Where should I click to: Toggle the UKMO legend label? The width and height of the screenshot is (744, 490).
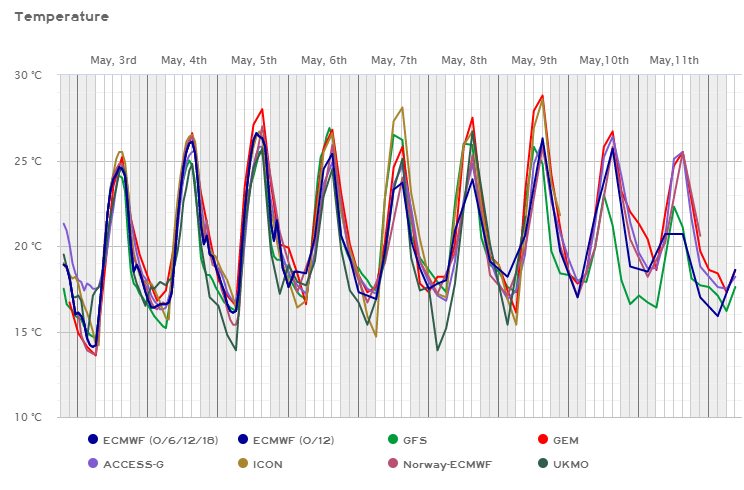pos(571,464)
